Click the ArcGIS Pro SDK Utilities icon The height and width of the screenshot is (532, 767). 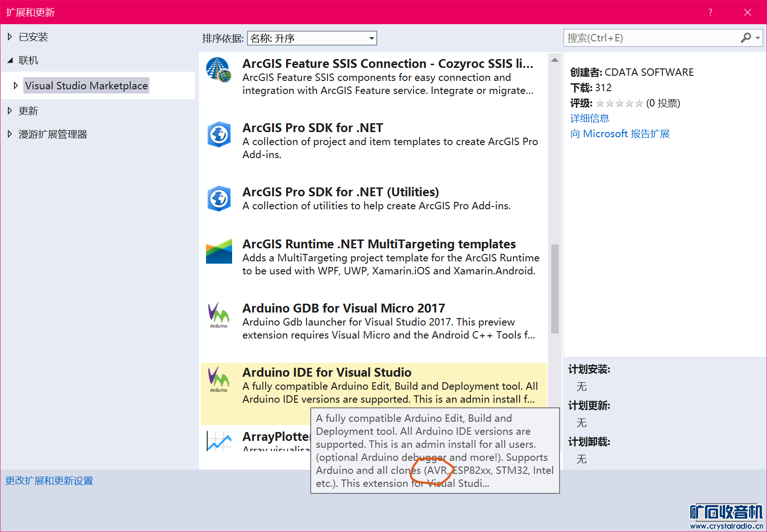[x=219, y=199]
